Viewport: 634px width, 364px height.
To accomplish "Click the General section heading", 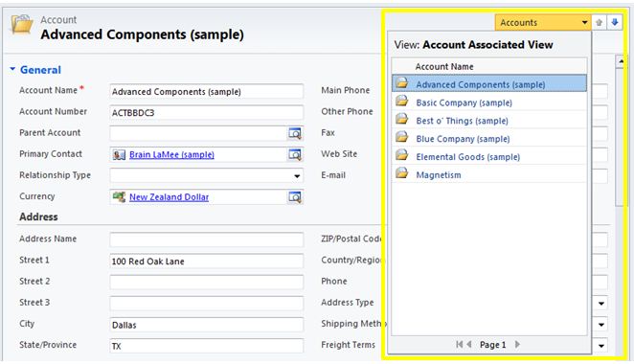I will (40, 70).
